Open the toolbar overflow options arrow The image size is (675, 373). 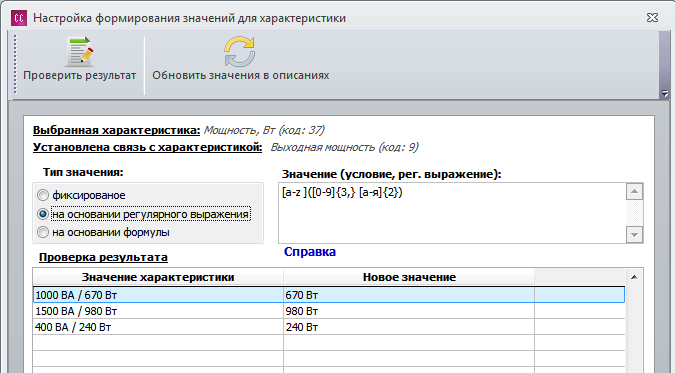[665, 93]
